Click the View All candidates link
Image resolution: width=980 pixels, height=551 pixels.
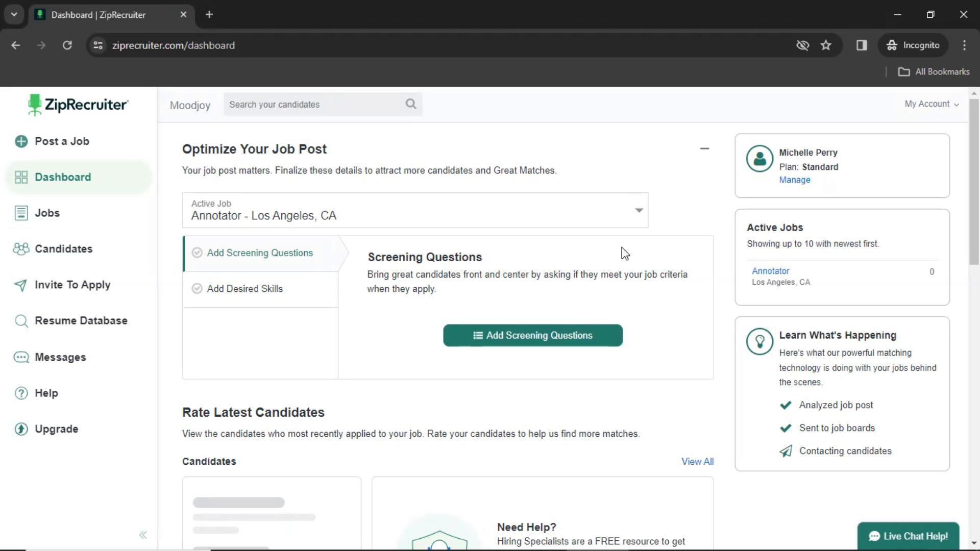pyautogui.click(x=698, y=462)
